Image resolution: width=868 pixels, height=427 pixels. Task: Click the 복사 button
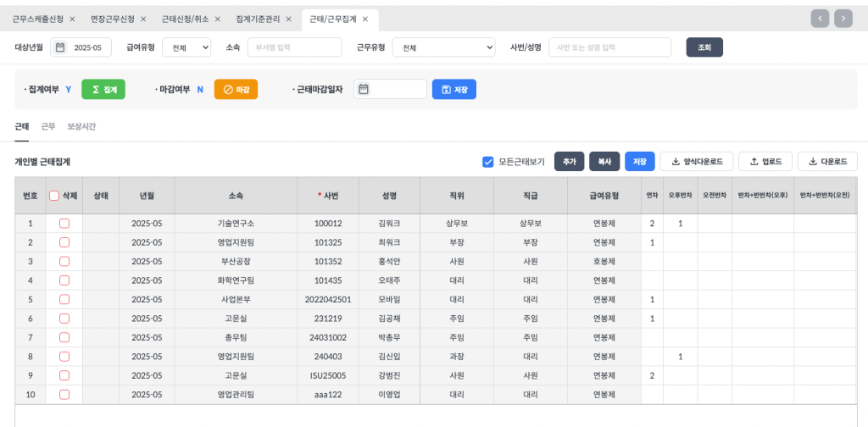(x=604, y=162)
